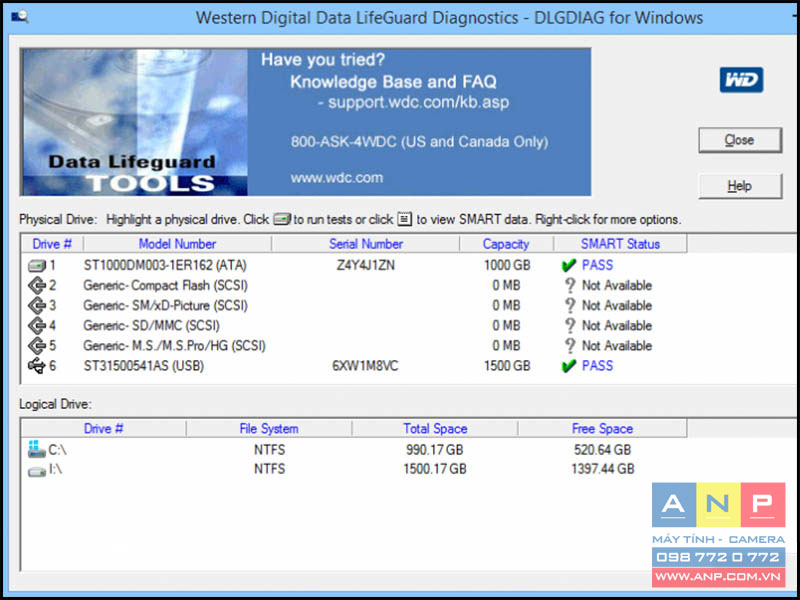The image size is (800, 600).
Task: Click the SD/MMC drive 4 icon
Action: [x=37, y=326]
